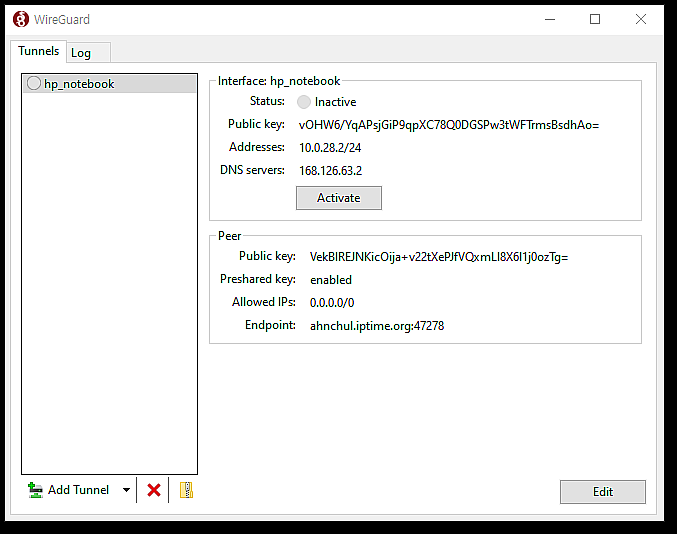Click peer public key starting VekBIREJ
The height and width of the screenshot is (534, 677).
pyautogui.click(x=439, y=257)
